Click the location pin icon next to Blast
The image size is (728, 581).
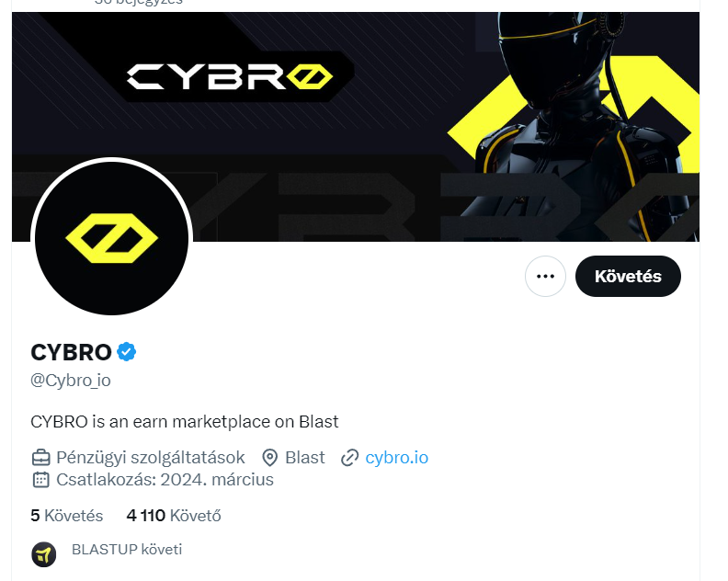point(269,458)
